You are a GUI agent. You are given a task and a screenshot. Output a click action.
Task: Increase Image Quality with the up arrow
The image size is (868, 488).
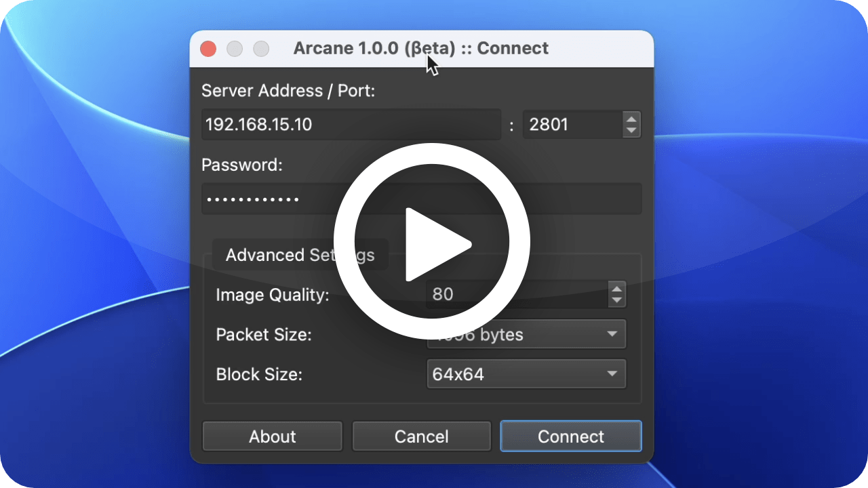pos(616,287)
